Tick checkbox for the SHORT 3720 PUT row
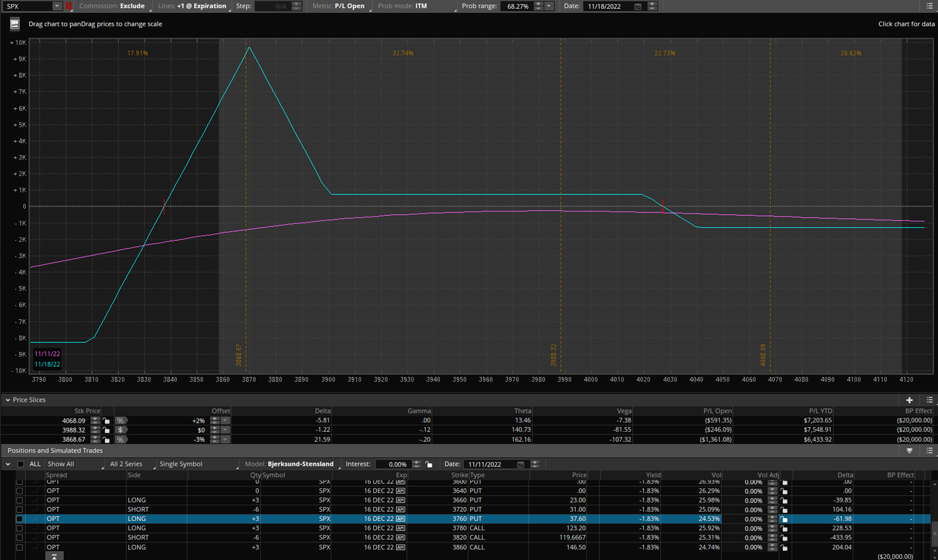Screen dimensions: 938x560 [20, 510]
